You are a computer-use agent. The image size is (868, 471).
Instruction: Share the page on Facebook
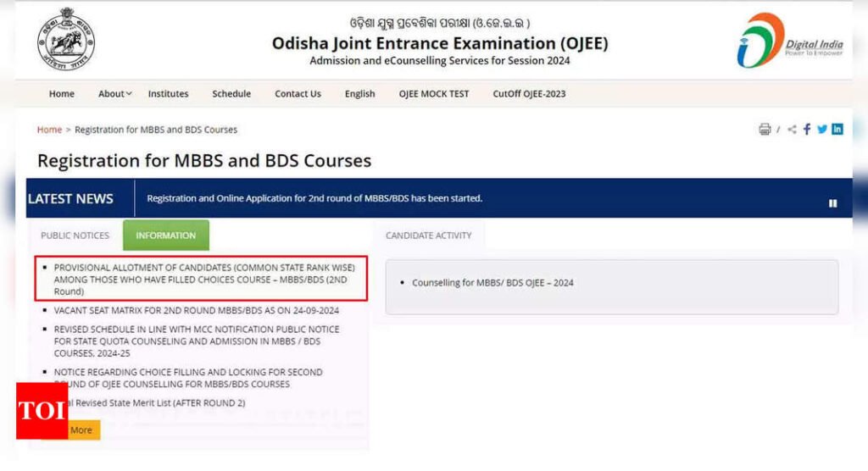pos(807,129)
